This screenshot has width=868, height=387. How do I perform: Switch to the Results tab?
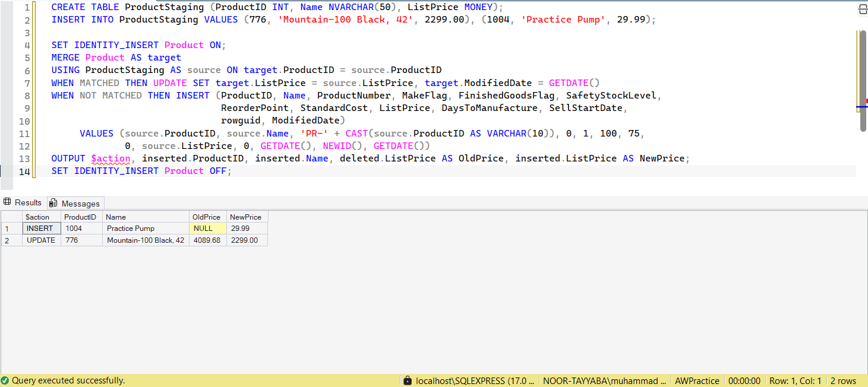(x=23, y=202)
